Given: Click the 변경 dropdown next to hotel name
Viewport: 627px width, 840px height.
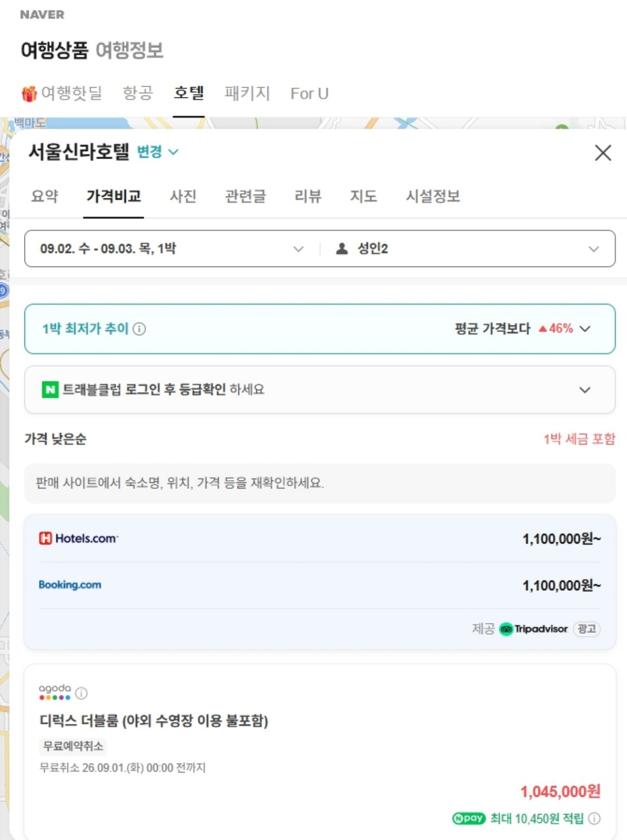Looking at the screenshot, I should click(158, 152).
